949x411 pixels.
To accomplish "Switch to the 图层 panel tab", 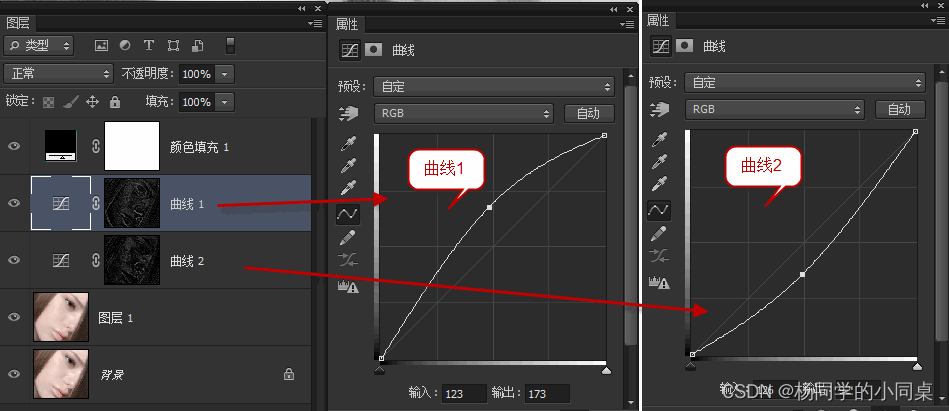I will [18, 24].
